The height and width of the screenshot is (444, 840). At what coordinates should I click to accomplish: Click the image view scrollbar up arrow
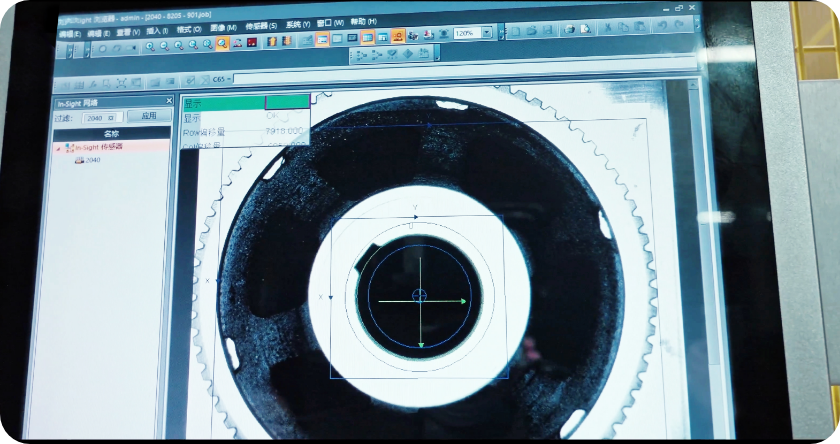[693, 85]
